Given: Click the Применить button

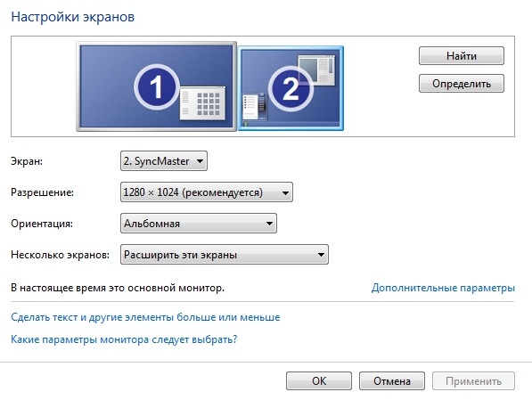Looking at the screenshot, I should [x=473, y=381].
